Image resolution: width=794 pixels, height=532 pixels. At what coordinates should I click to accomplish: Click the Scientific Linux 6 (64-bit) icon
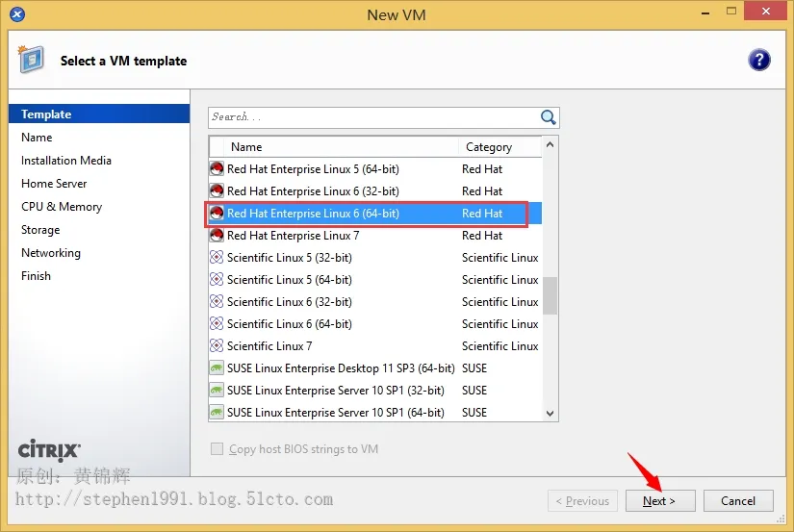pos(217,323)
